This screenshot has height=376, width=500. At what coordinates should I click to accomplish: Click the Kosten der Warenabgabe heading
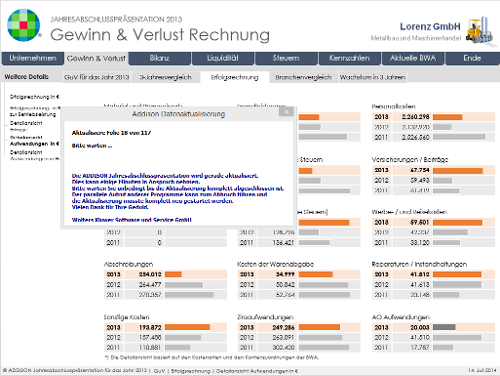275,264
